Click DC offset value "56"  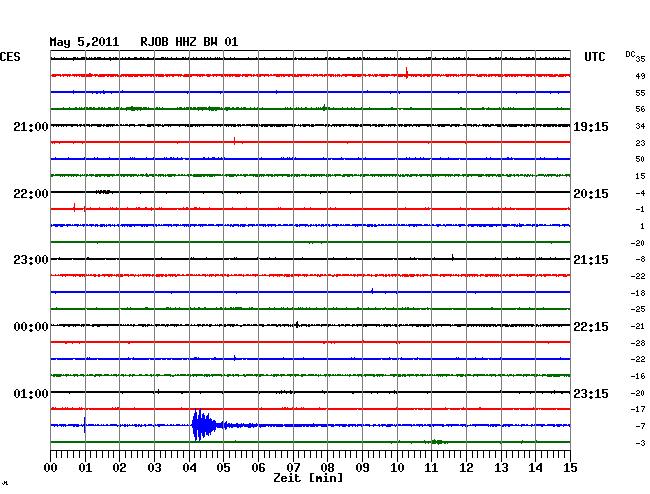pyautogui.click(x=640, y=109)
